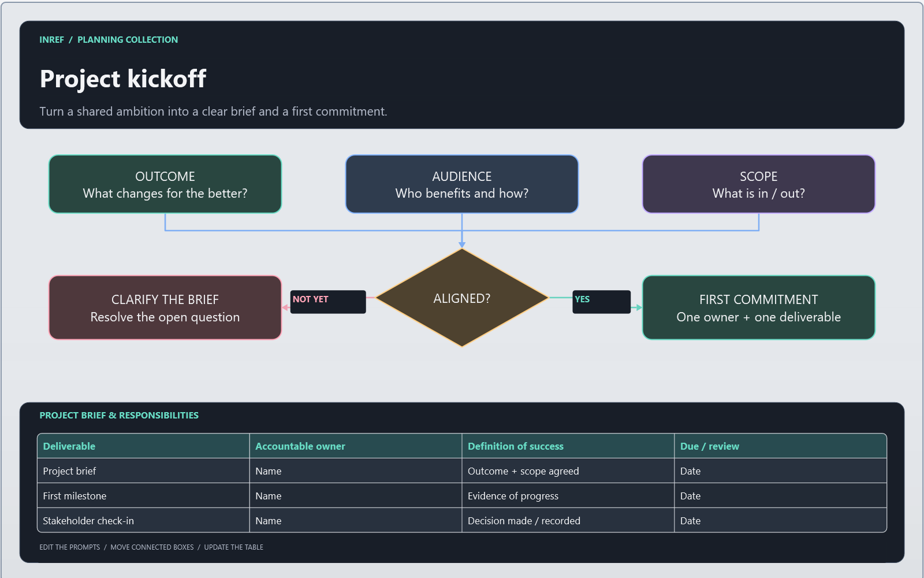Click the Accountable owner column header

tap(356, 446)
